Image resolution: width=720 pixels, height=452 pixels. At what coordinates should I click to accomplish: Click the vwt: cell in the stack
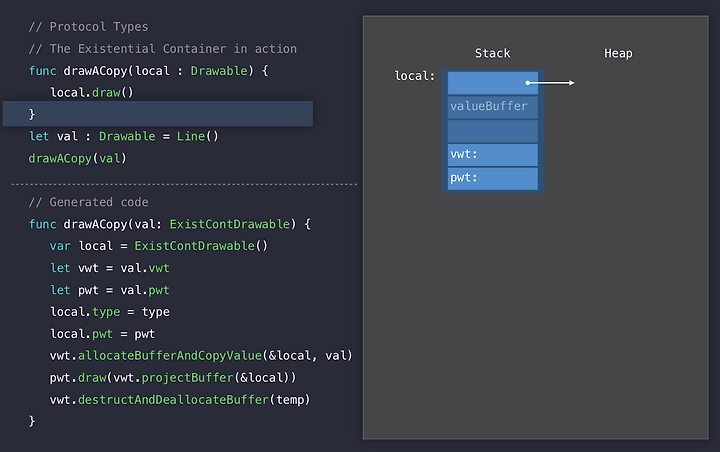point(493,155)
